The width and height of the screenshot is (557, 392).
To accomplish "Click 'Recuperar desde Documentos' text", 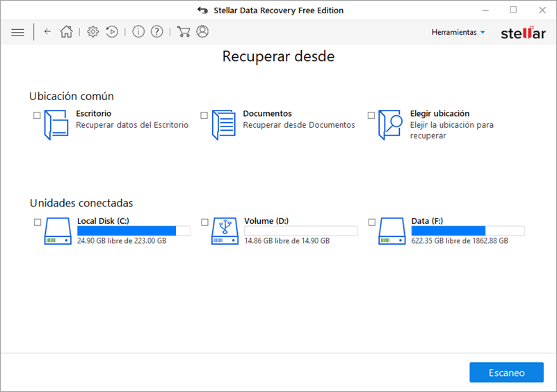I will click(x=299, y=125).
